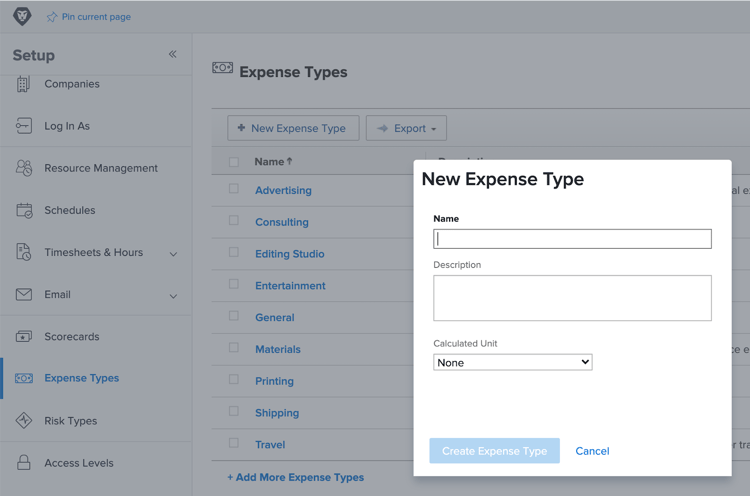Image resolution: width=750 pixels, height=496 pixels.
Task: Check the Travel row checkbox
Action: click(x=234, y=443)
